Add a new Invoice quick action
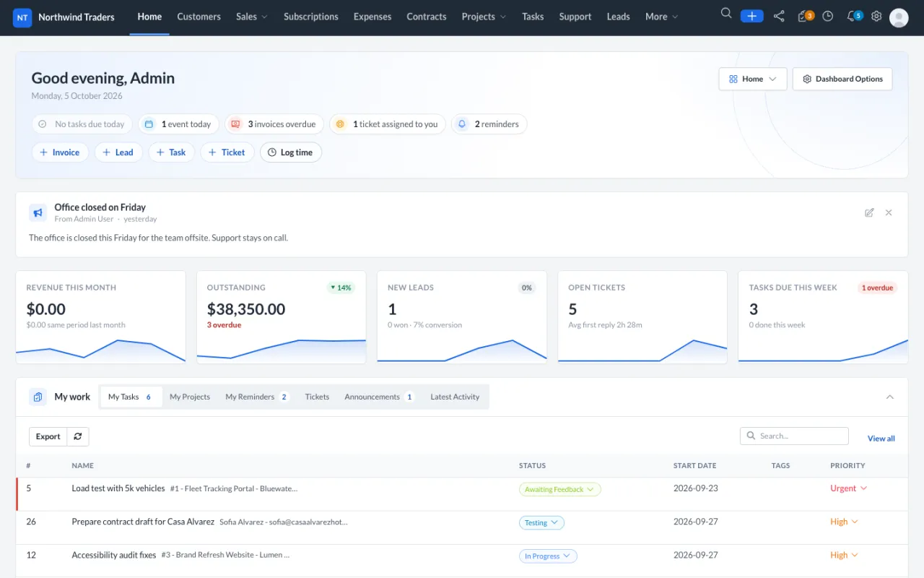This screenshot has width=924, height=578. 60,152
